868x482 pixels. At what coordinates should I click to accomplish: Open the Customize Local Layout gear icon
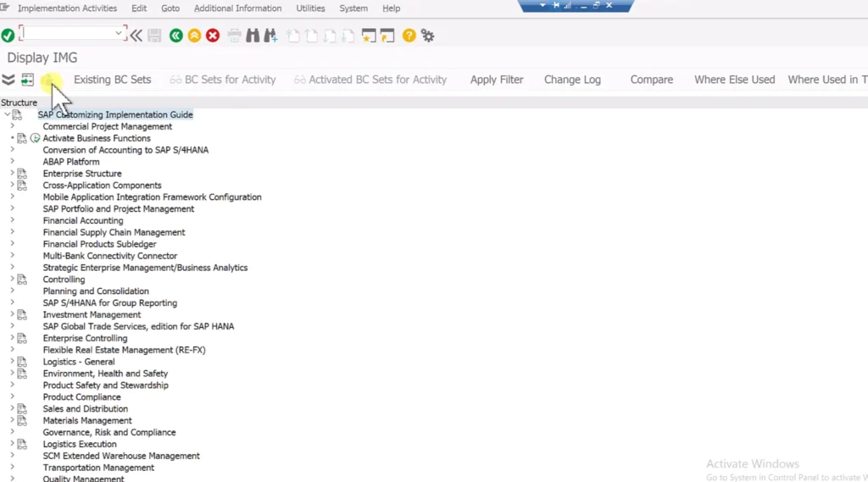(427, 36)
